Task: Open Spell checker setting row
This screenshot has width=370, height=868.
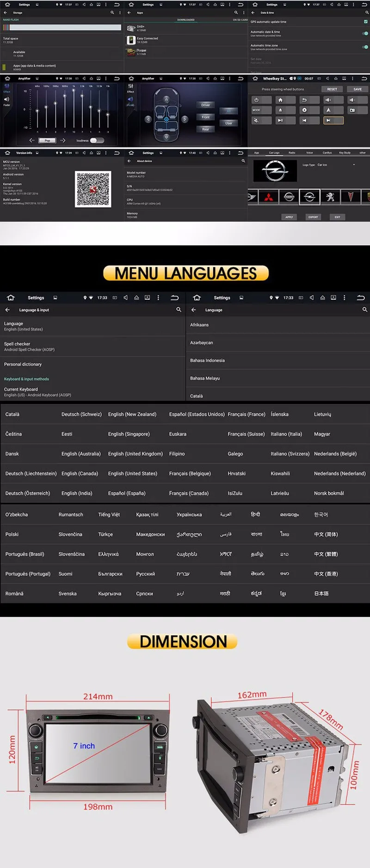Action: [92, 347]
